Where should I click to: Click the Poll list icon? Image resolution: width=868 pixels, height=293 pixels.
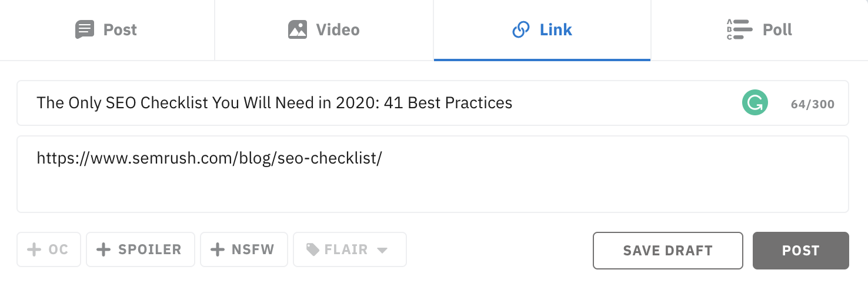point(739,29)
